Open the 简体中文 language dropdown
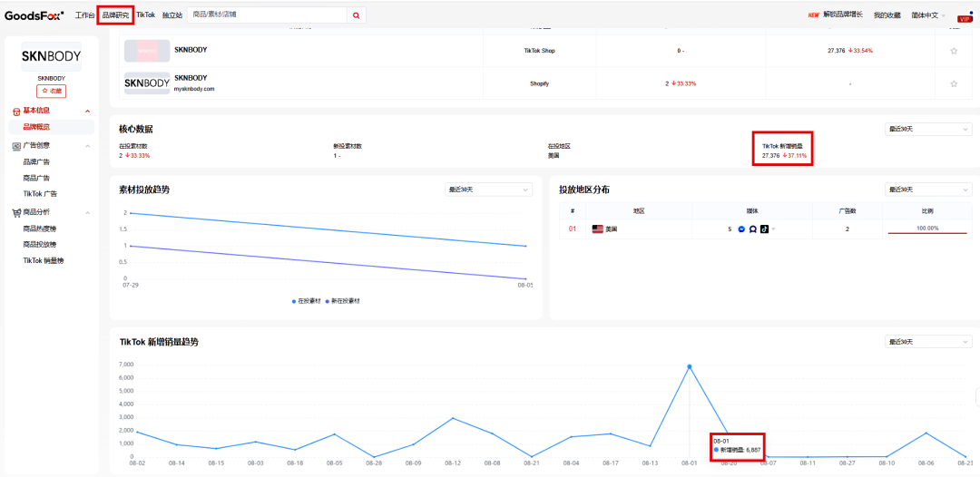 pyautogui.click(x=928, y=15)
